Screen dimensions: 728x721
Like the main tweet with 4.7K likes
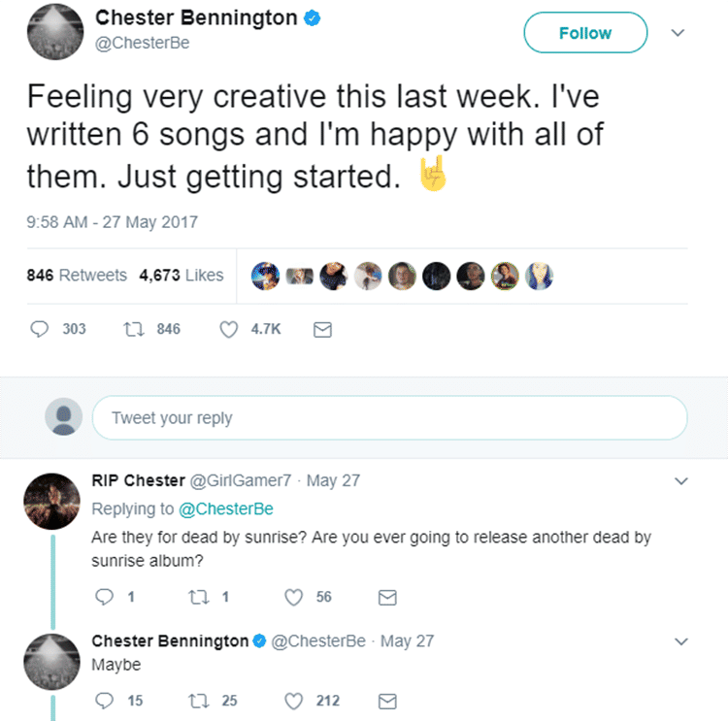(229, 330)
